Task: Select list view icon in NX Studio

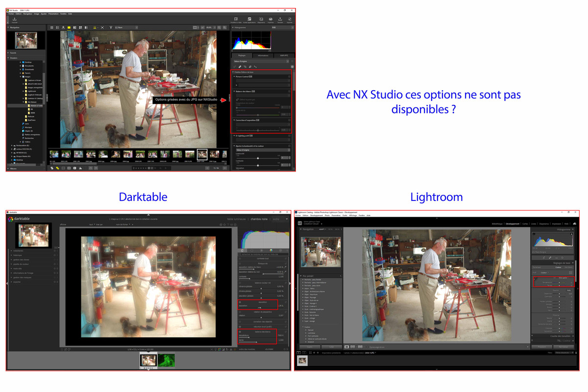Action: pyautogui.click(x=57, y=27)
